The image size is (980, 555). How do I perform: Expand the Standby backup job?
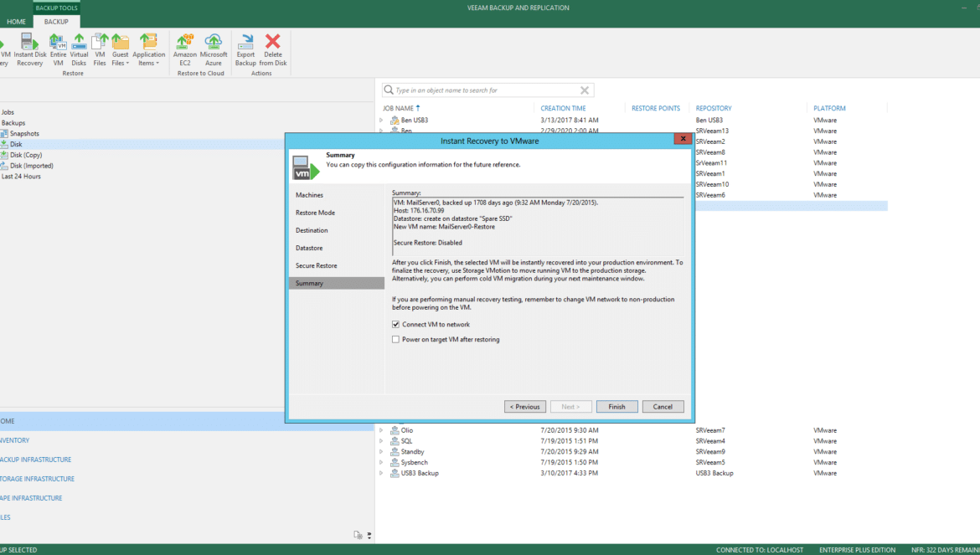coord(381,451)
